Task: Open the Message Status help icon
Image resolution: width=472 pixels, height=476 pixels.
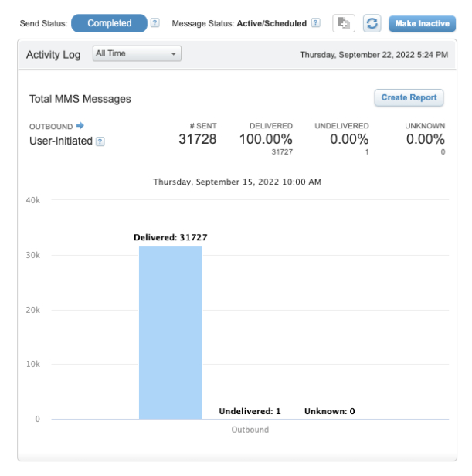Action: (x=315, y=24)
